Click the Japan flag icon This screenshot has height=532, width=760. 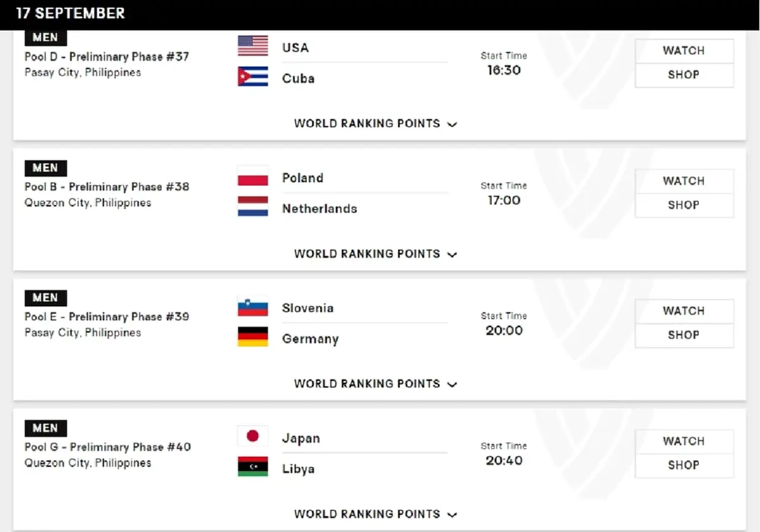[253, 436]
